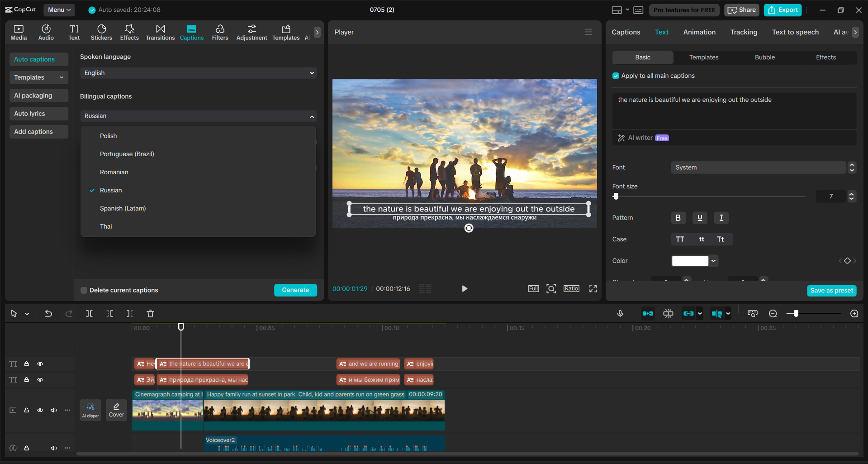This screenshot has width=868, height=464.
Task: Open the Spoken language dropdown
Action: click(x=198, y=73)
